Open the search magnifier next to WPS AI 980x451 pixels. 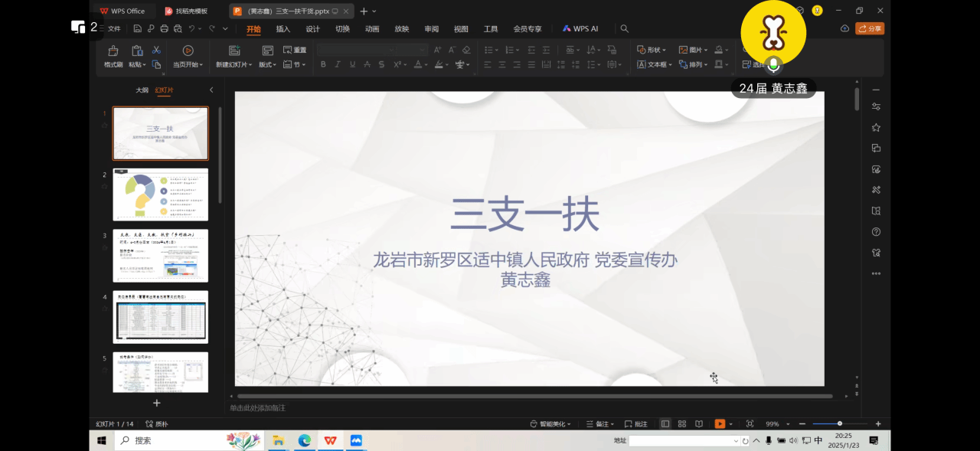click(x=624, y=29)
